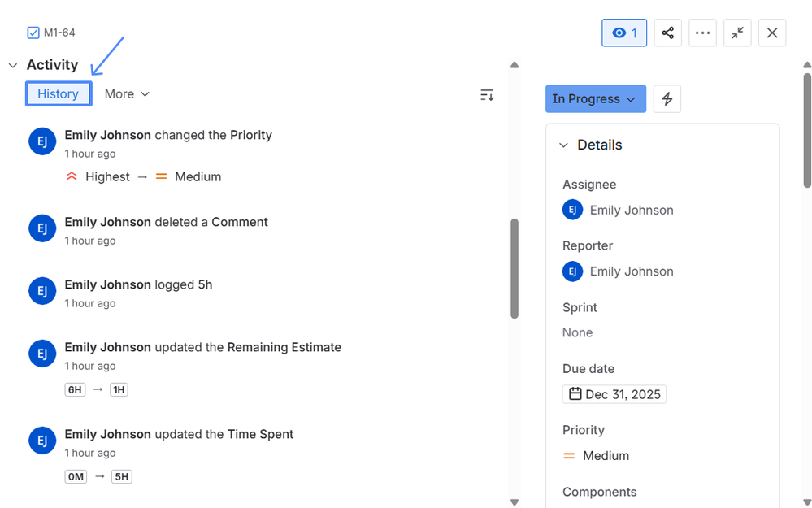
Task: Collapse the Activity section
Action: click(12, 64)
